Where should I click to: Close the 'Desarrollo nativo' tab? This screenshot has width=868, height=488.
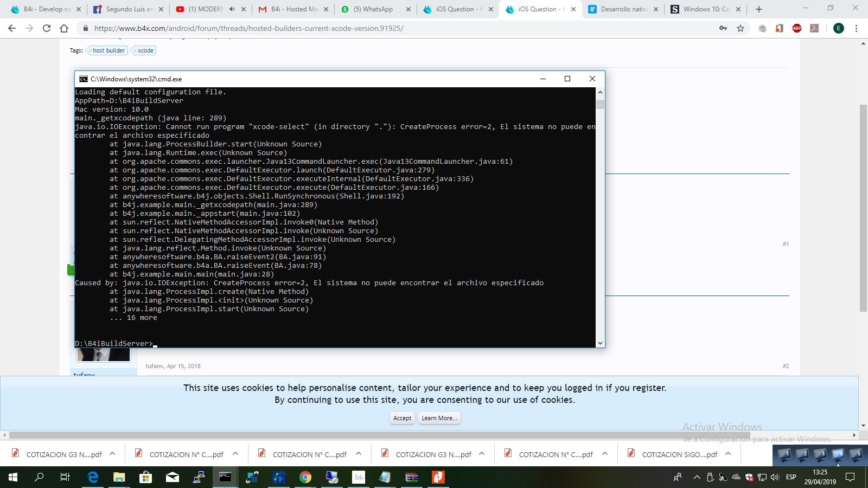point(655,9)
